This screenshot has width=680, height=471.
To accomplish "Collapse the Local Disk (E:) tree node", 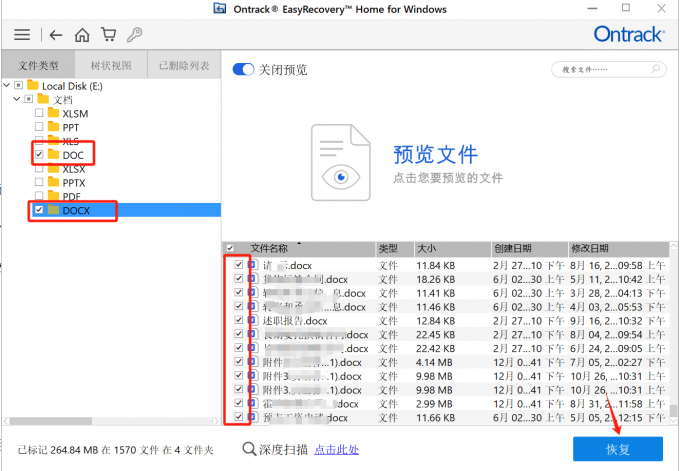I will [7, 85].
